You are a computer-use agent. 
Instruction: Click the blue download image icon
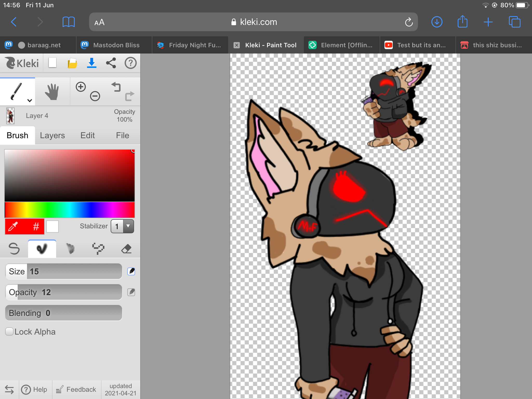(91, 63)
